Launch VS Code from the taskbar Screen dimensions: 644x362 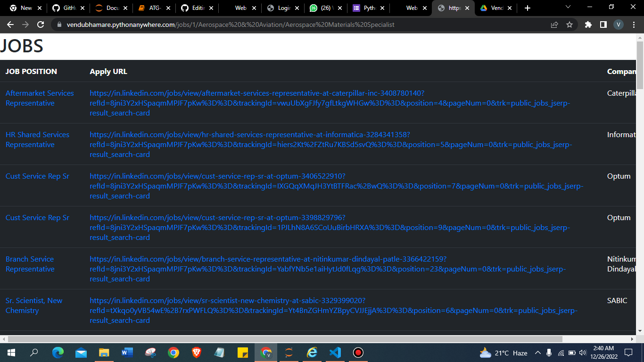335,352
